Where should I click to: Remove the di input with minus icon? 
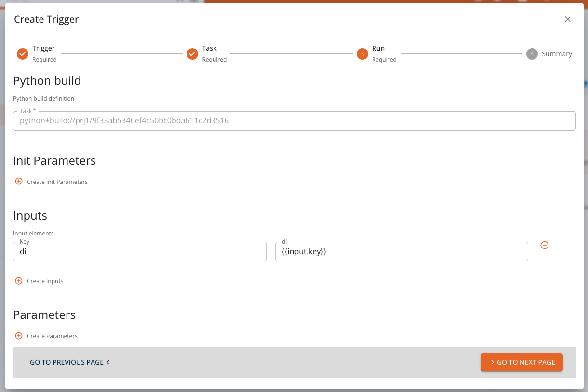545,245
